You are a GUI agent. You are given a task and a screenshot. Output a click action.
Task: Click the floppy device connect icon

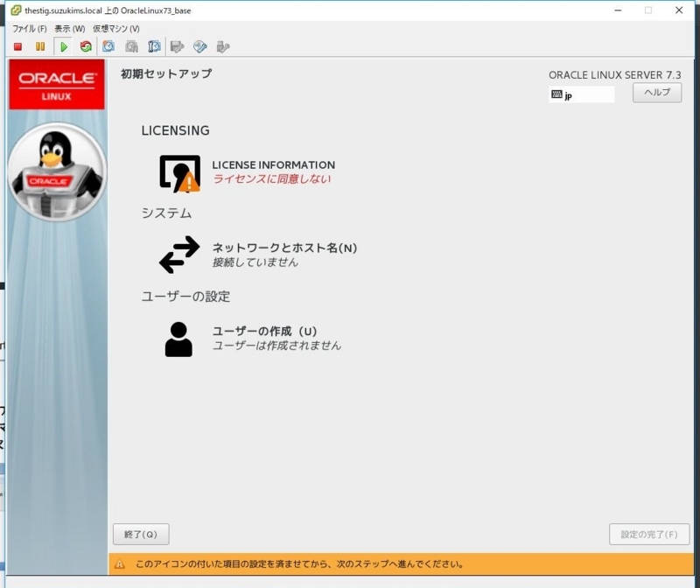178,46
